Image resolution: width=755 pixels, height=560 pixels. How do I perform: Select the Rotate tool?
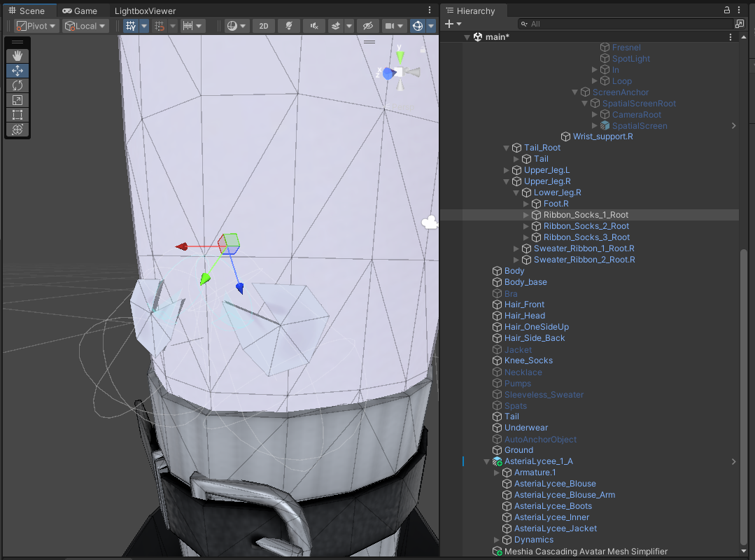click(17, 85)
